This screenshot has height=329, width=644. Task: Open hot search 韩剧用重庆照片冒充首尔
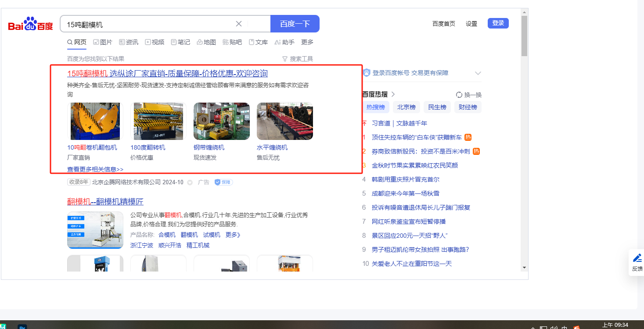click(406, 179)
